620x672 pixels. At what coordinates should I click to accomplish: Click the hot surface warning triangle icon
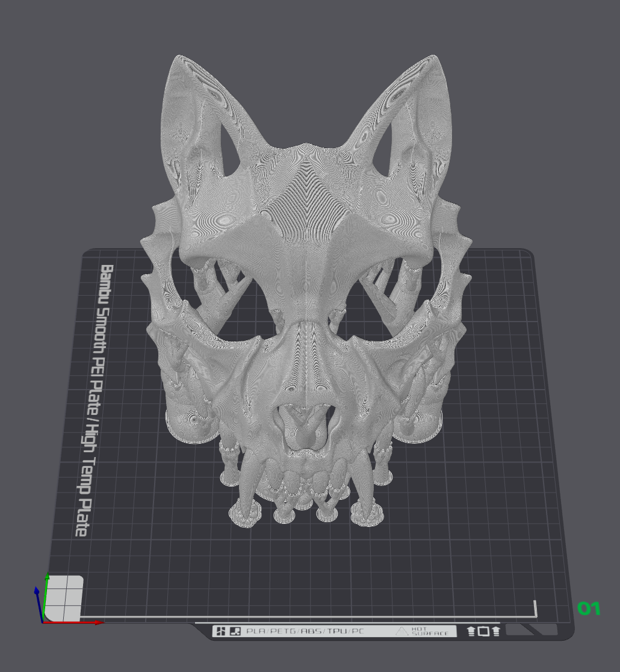(x=401, y=632)
